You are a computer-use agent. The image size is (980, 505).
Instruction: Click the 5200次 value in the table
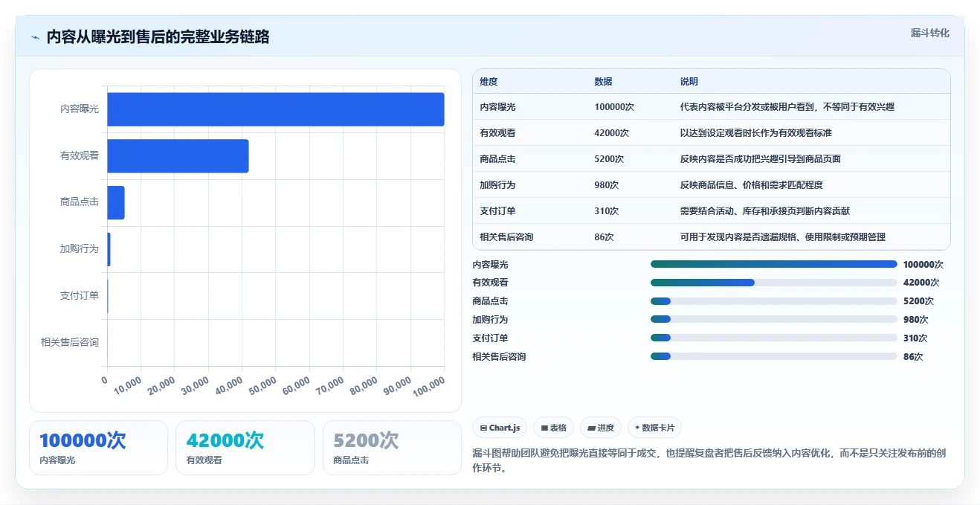point(609,159)
